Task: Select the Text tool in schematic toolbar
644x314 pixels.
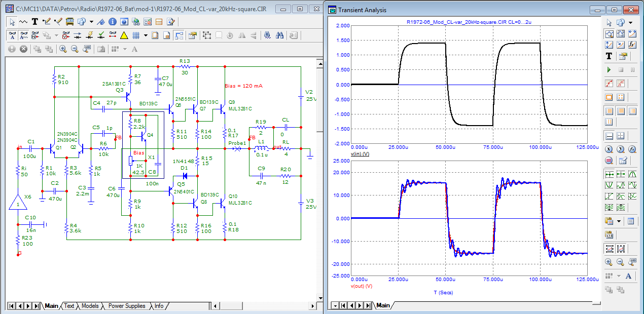Action: pyautogui.click(x=35, y=22)
